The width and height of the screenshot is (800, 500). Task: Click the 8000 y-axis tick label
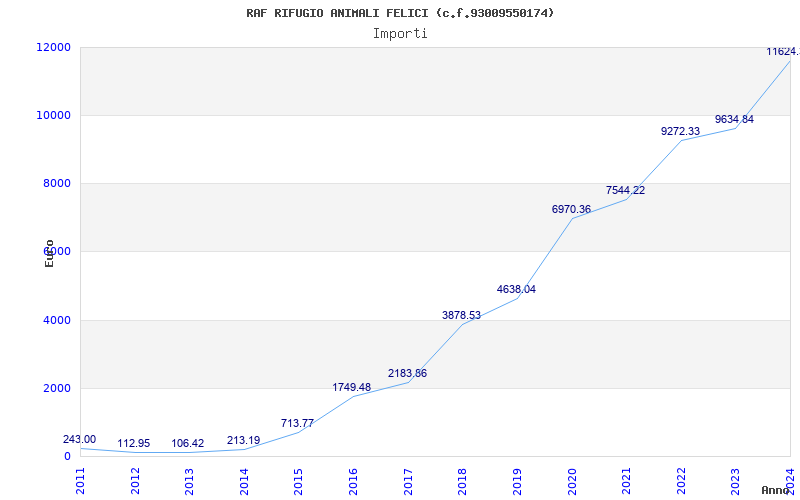56,183
